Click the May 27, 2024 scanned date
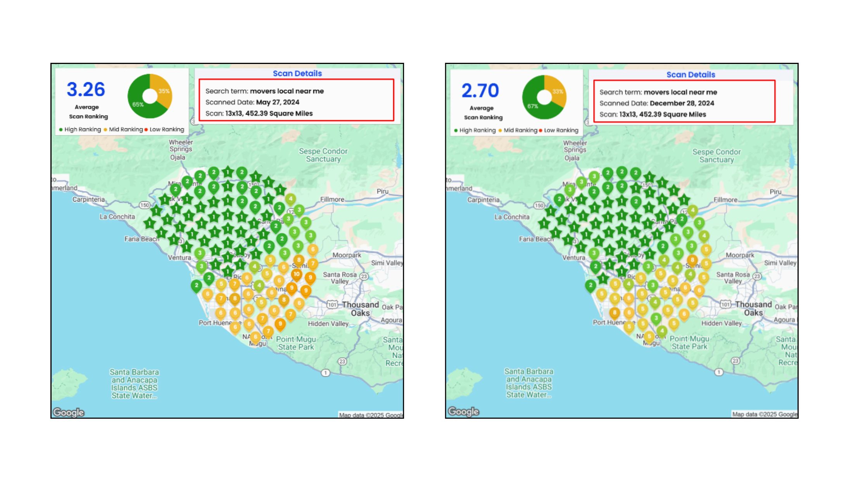 [278, 102]
